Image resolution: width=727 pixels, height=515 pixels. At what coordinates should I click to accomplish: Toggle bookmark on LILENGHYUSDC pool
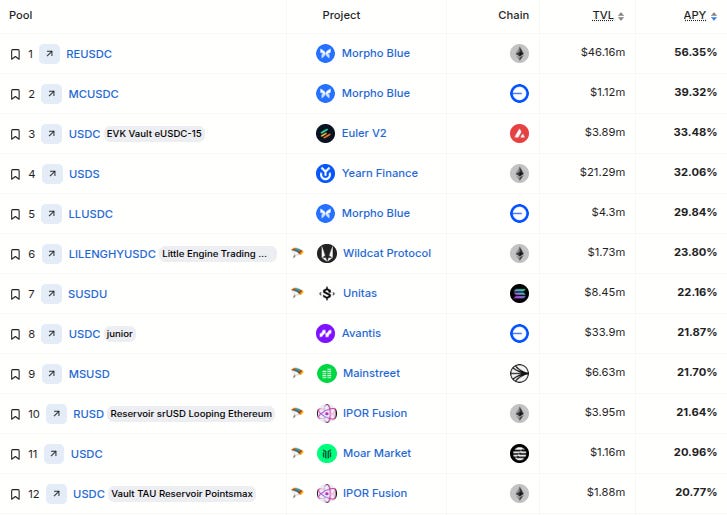click(15, 254)
